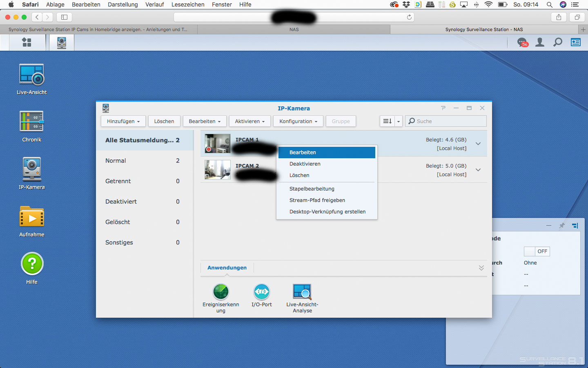Toggle the OFF switch in side panel
The height and width of the screenshot is (368, 588).
pos(537,251)
